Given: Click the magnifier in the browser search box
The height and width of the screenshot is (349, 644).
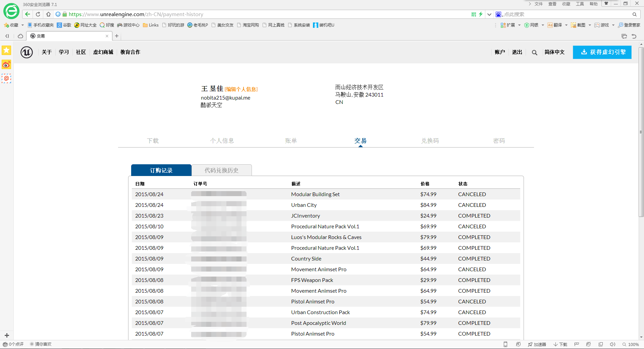Looking at the screenshot, I should (x=634, y=14).
